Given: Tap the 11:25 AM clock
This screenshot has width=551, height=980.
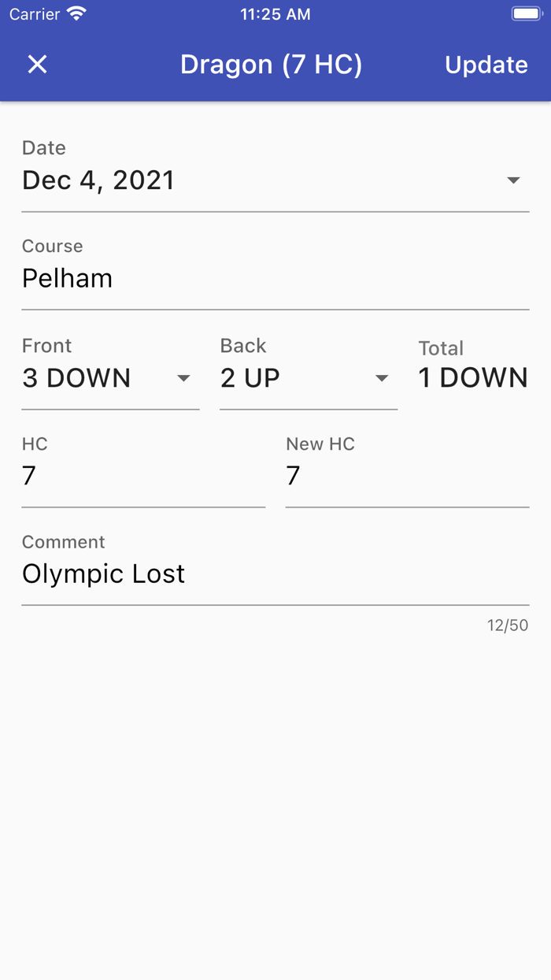Looking at the screenshot, I should tap(275, 14).
